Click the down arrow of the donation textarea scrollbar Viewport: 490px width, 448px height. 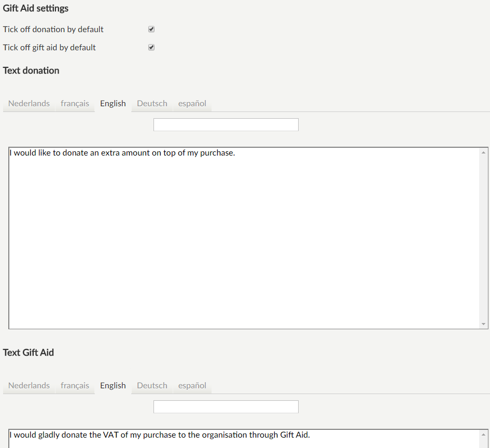(x=483, y=325)
